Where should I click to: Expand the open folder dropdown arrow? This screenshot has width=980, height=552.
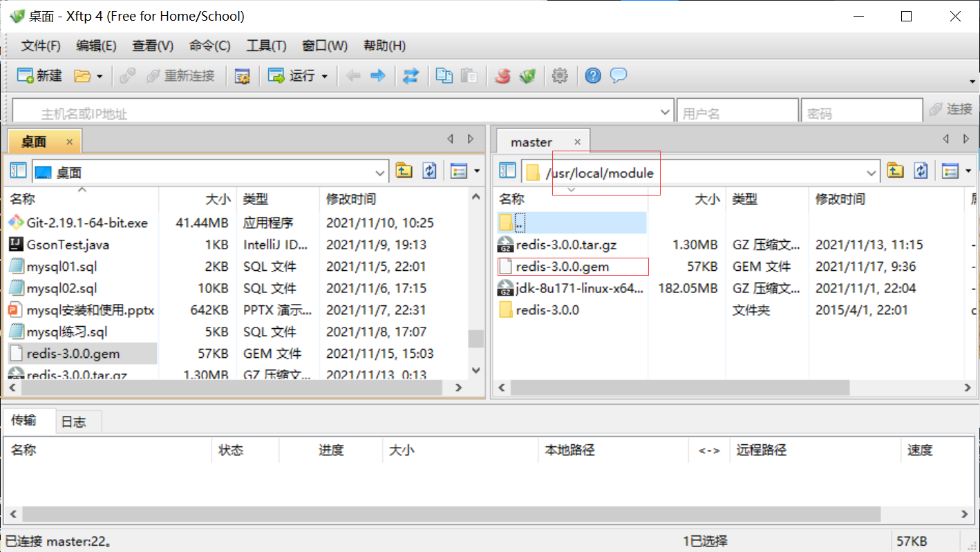pyautogui.click(x=100, y=76)
